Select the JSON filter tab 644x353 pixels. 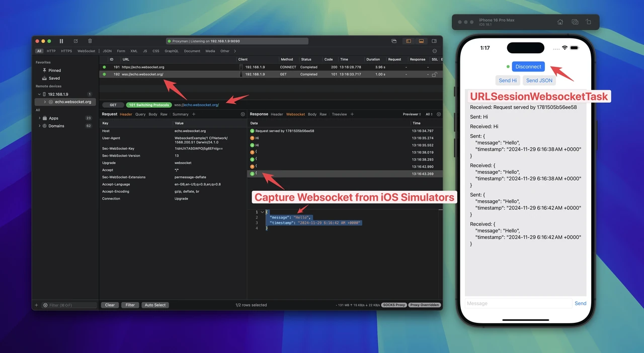pos(107,51)
